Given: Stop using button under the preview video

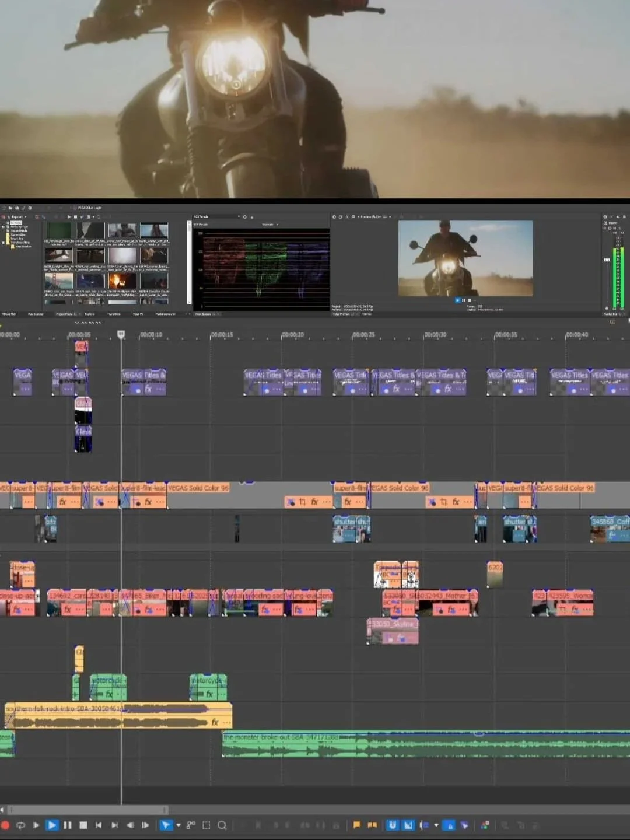Looking at the screenshot, I should click(x=470, y=300).
